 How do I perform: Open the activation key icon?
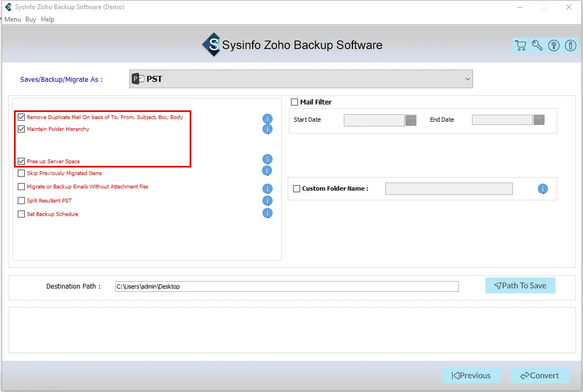(x=537, y=45)
